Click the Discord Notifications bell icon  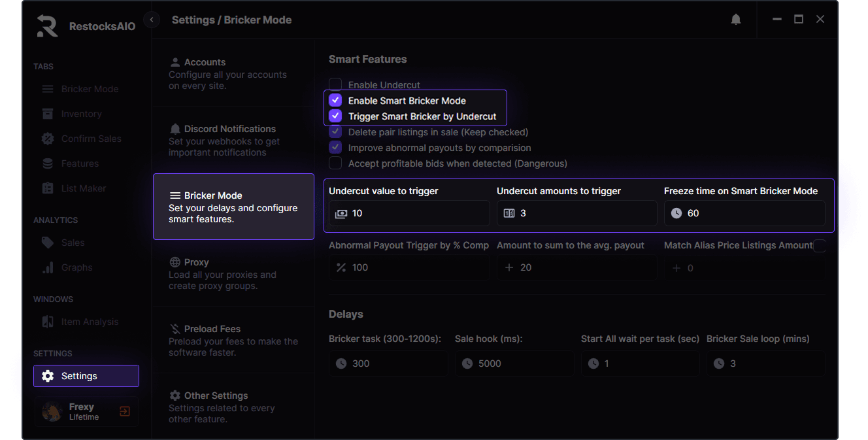[x=175, y=129]
